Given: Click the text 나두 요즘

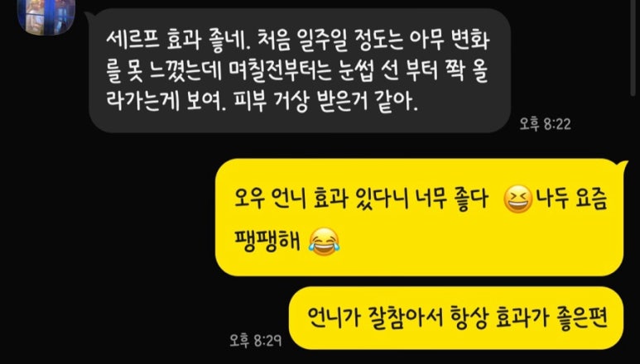Looking at the screenshot, I should point(572,199).
